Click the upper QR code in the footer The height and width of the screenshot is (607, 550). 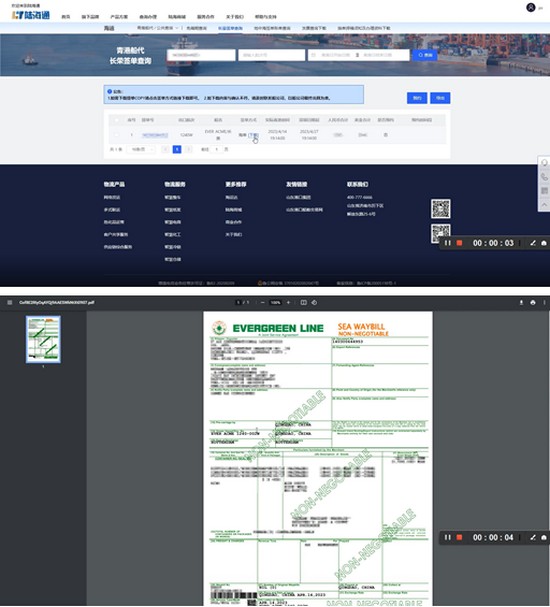tap(441, 209)
